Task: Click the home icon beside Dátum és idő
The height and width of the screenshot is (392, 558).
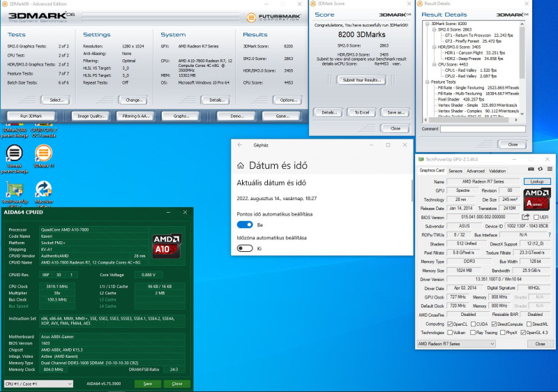Action: point(241,165)
